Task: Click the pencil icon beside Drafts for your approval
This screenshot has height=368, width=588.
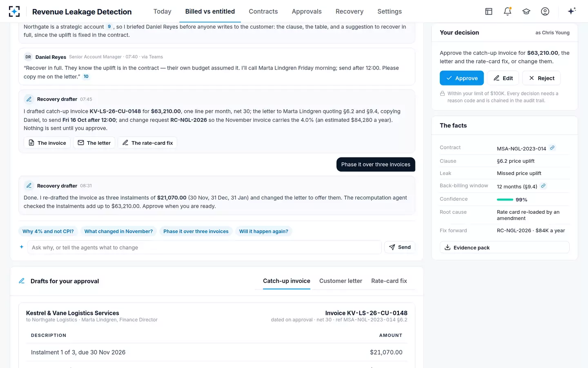Action: pyautogui.click(x=22, y=281)
